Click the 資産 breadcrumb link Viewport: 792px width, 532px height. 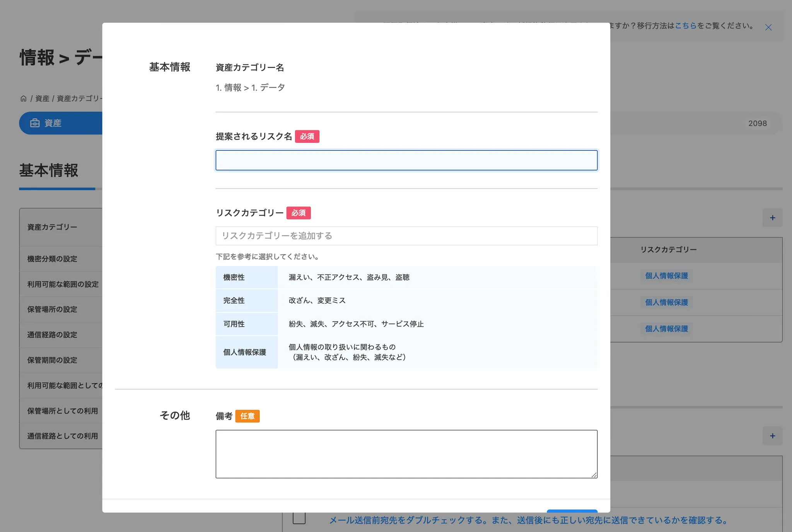(x=42, y=99)
